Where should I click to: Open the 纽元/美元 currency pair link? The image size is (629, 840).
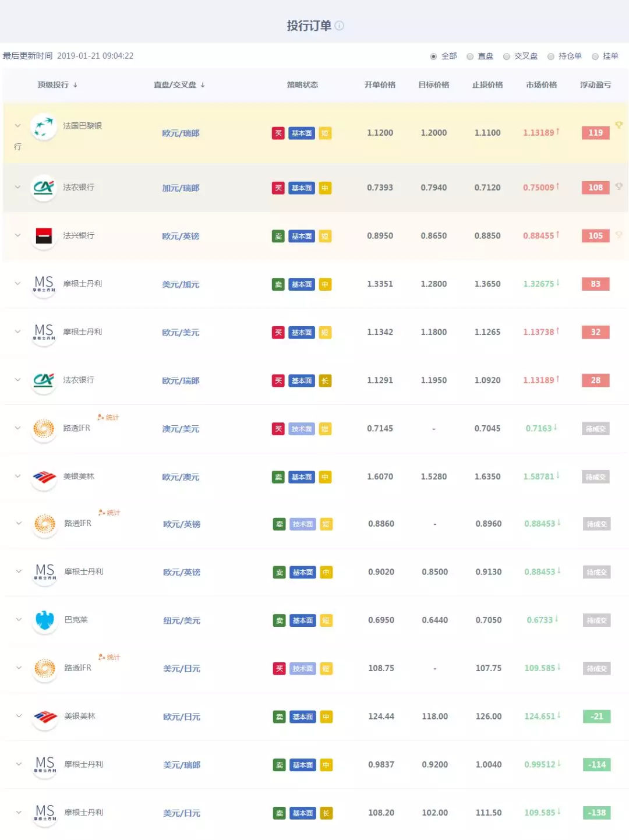(x=182, y=621)
